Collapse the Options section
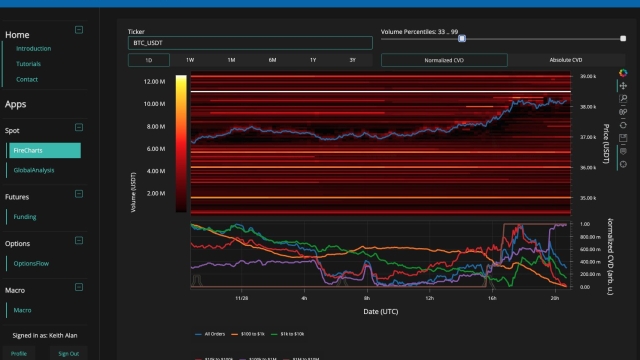Viewport: 640px width, 360px height. coord(79,240)
